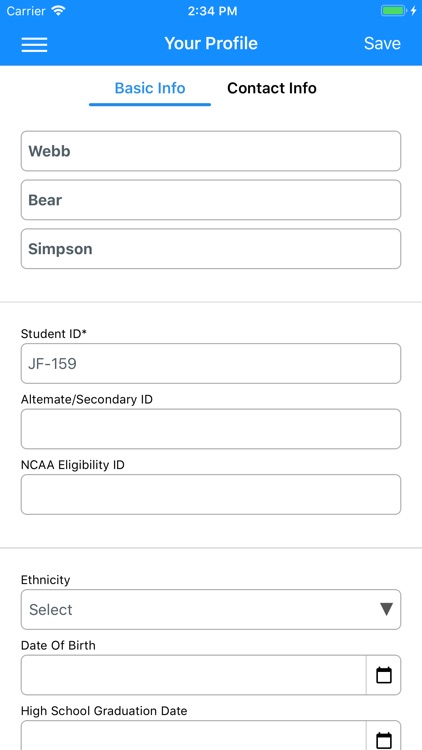Viewport: 422px width, 750px height.
Task: Click the Simpson name field
Action: coord(211,249)
